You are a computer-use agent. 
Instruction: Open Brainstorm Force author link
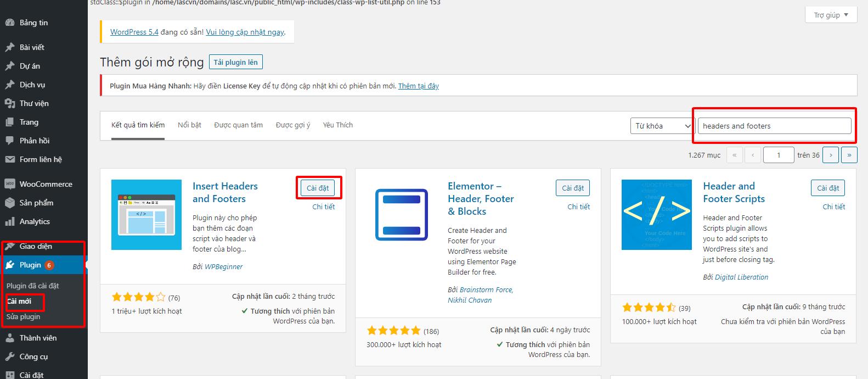486,289
